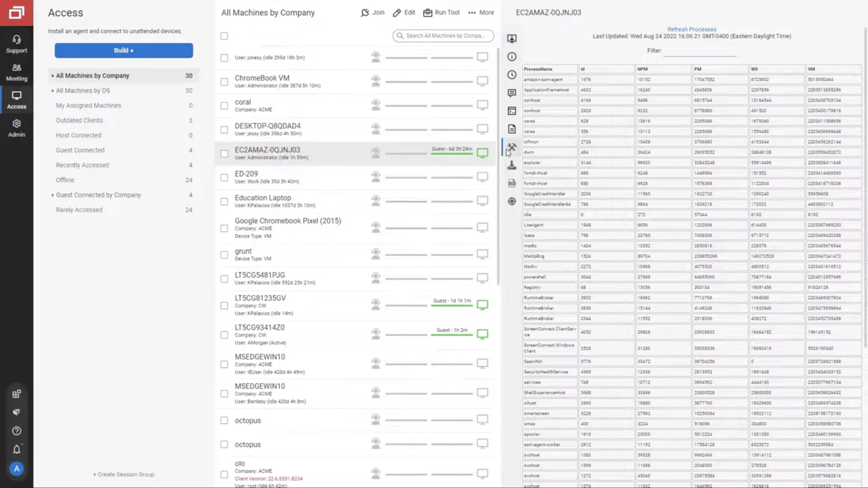Collapse the All Machines by Company group

pos(53,75)
